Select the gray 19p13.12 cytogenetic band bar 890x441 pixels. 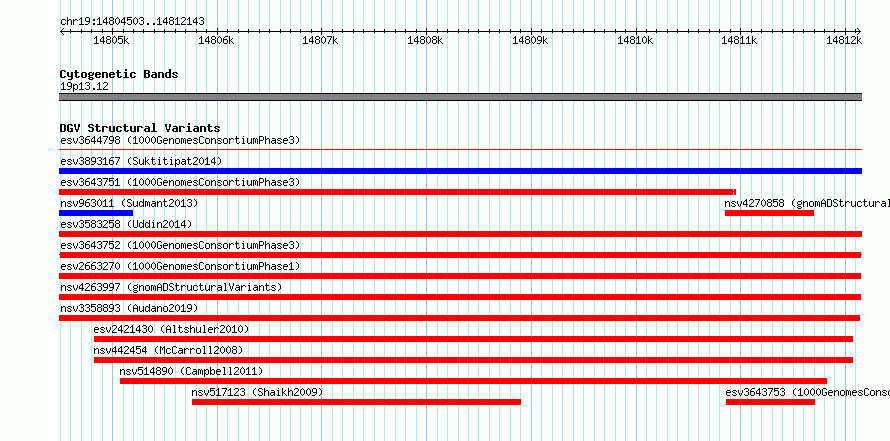tap(460, 96)
